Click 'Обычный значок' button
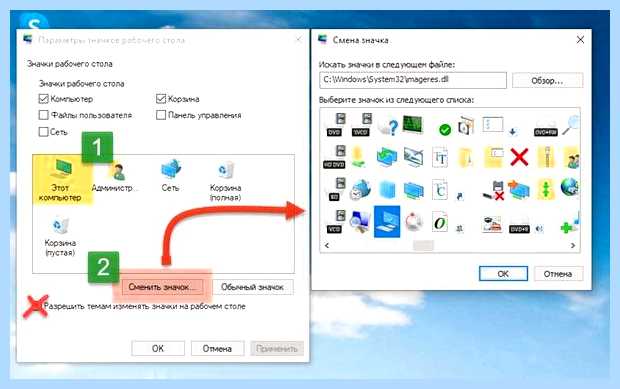 [x=253, y=287]
